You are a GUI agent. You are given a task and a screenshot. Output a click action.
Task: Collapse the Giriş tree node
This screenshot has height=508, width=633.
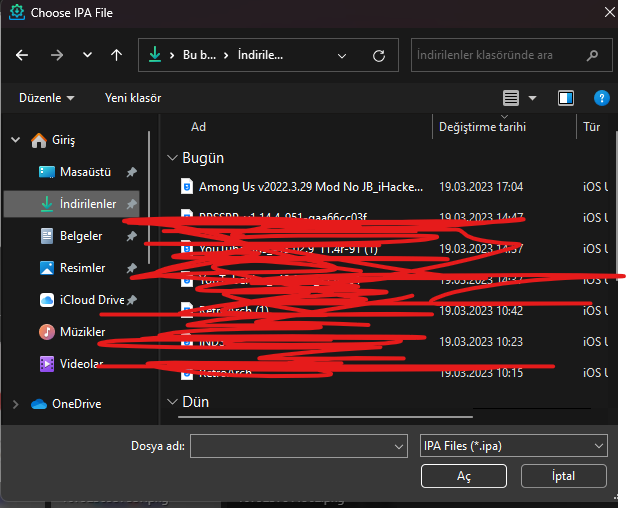pyautogui.click(x=15, y=140)
